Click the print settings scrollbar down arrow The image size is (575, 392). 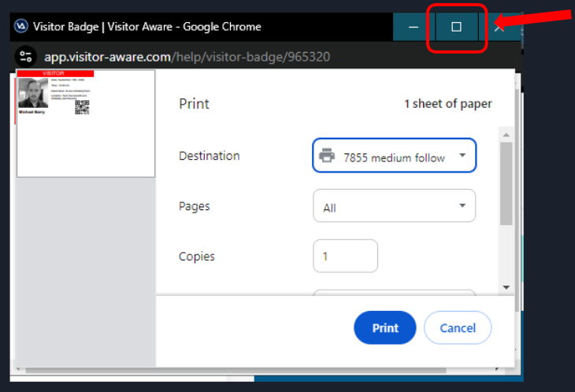pos(506,287)
